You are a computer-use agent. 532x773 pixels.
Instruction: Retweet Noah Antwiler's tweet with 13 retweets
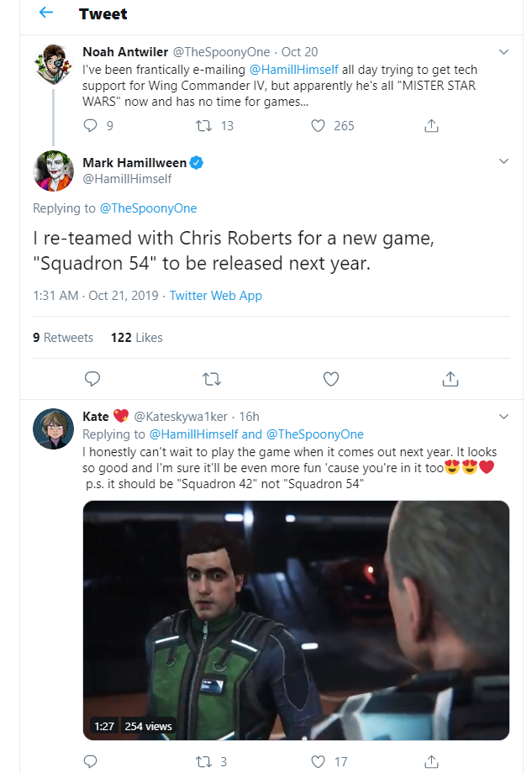(x=203, y=126)
